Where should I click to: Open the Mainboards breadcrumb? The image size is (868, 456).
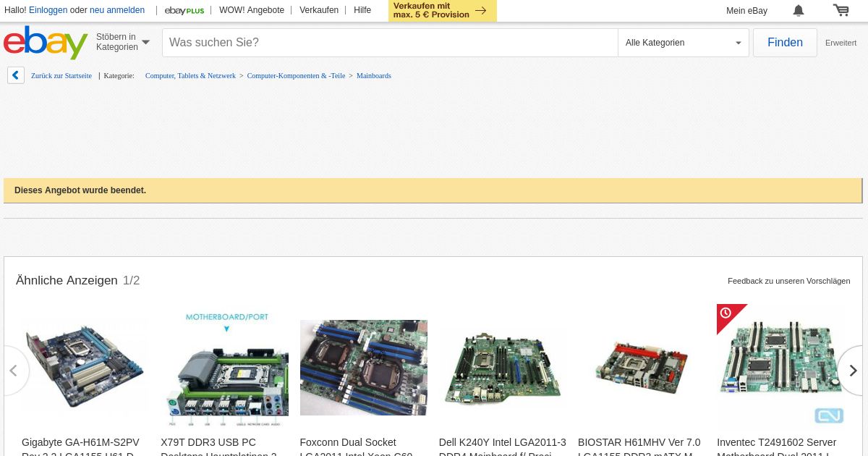coord(374,75)
